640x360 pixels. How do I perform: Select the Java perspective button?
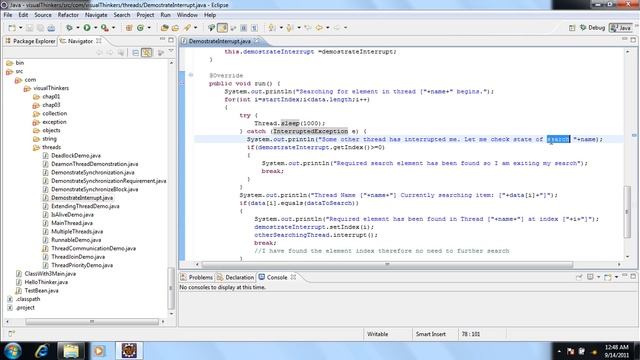click(620, 28)
